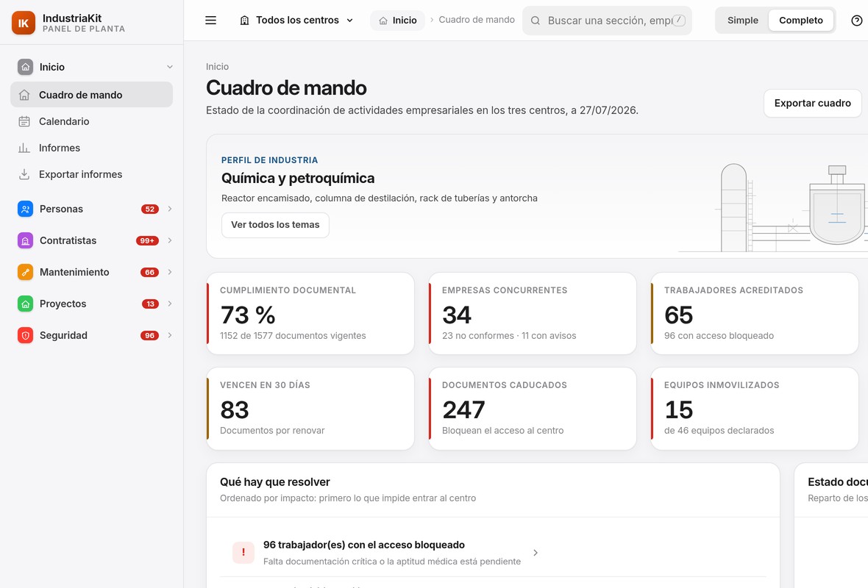Collapse the Inicio section chevron
This screenshot has width=868, height=588.
[170, 67]
